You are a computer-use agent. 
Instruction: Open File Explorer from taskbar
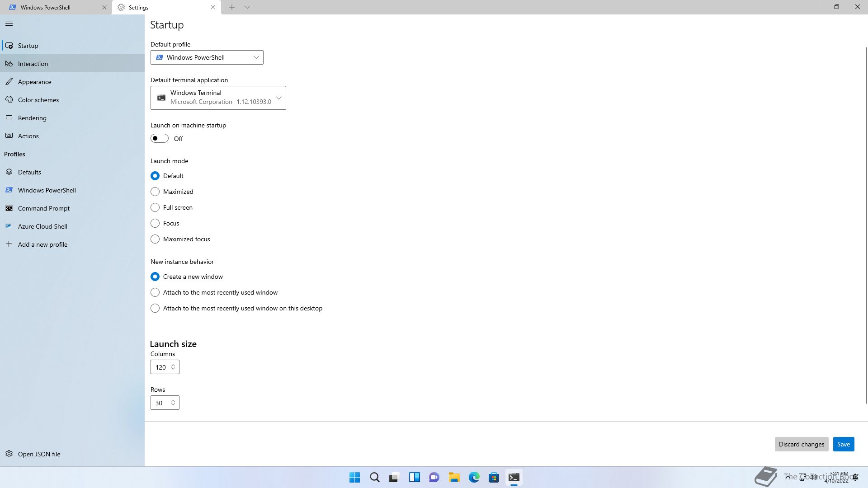coord(454,477)
